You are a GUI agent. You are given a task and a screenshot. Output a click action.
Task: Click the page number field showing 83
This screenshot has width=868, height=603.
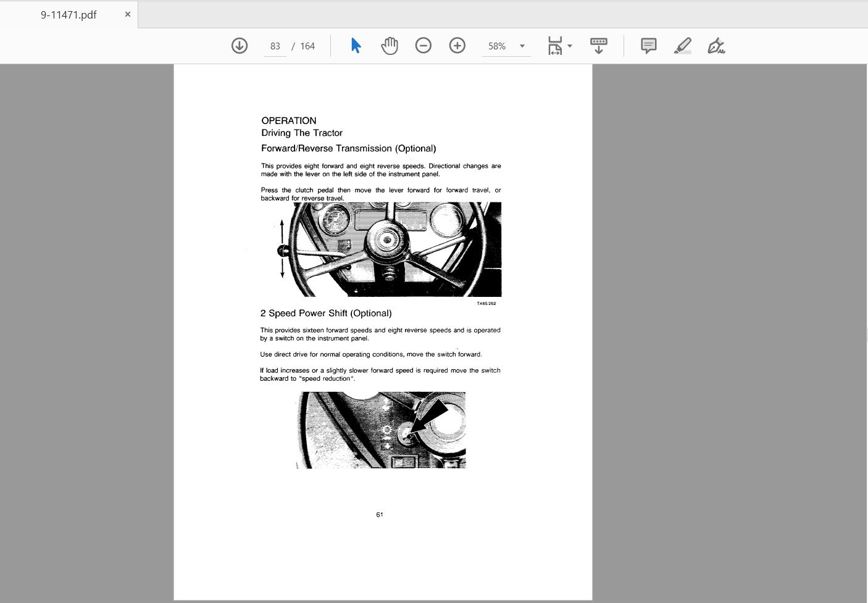[275, 46]
